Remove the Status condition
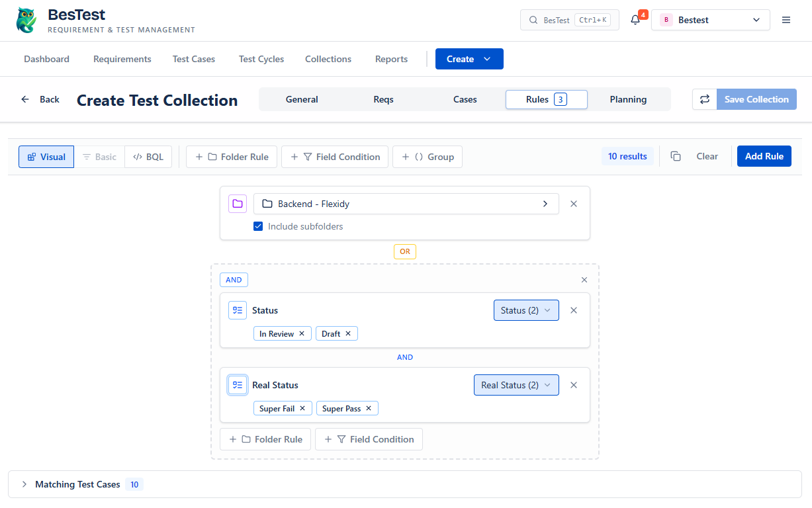This screenshot has height=508, width=812. (574, 310)
